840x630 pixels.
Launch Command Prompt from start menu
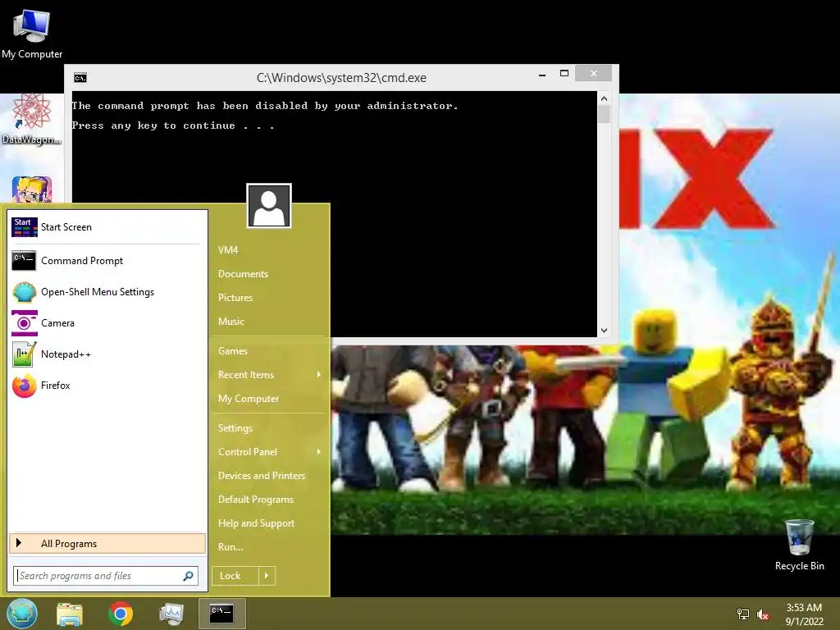107,261
